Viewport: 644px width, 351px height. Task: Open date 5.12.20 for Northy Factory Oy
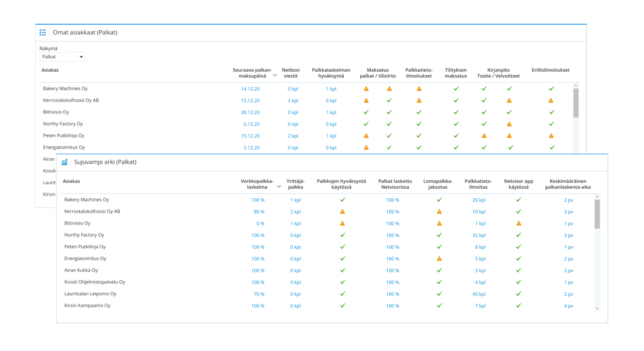tap(251, 124)
